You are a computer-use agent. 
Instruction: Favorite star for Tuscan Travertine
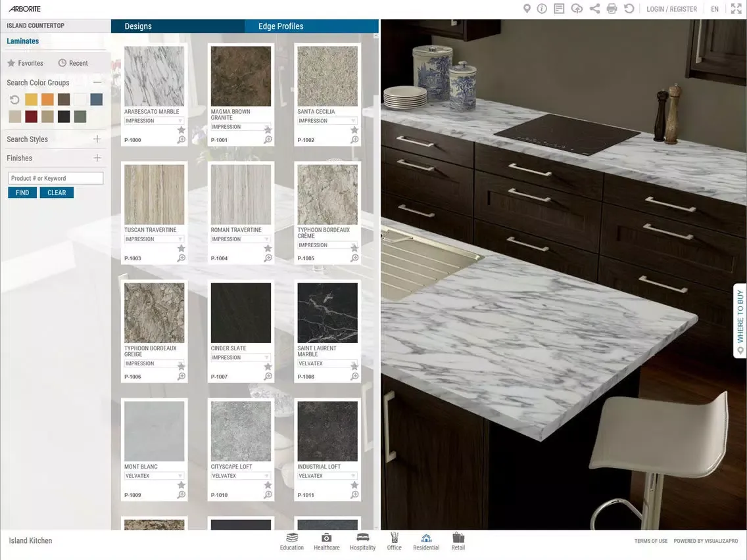pyautogui.click(x=181, y=248)
